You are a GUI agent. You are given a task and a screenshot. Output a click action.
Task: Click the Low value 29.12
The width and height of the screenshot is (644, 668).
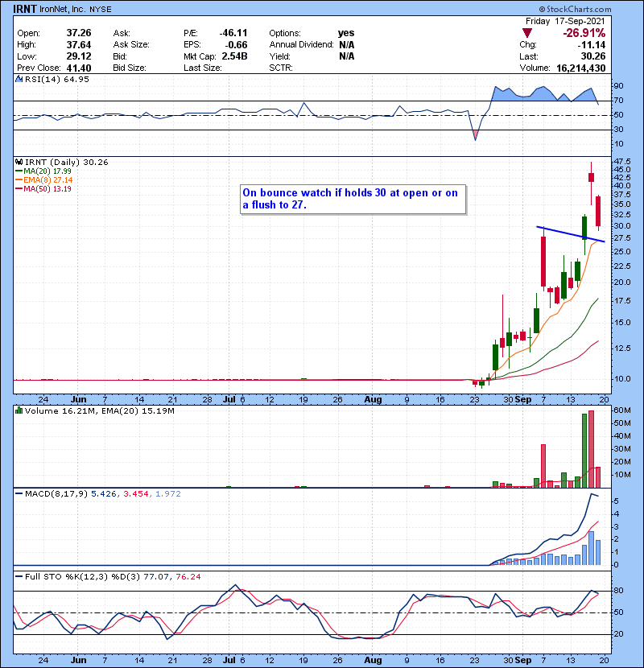point(79,56)
